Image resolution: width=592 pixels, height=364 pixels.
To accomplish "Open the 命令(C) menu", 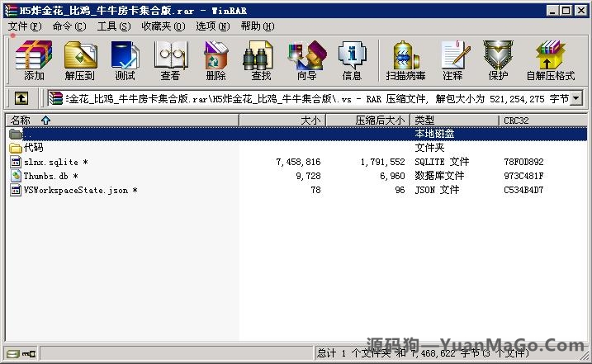I will tap(69, 26).
